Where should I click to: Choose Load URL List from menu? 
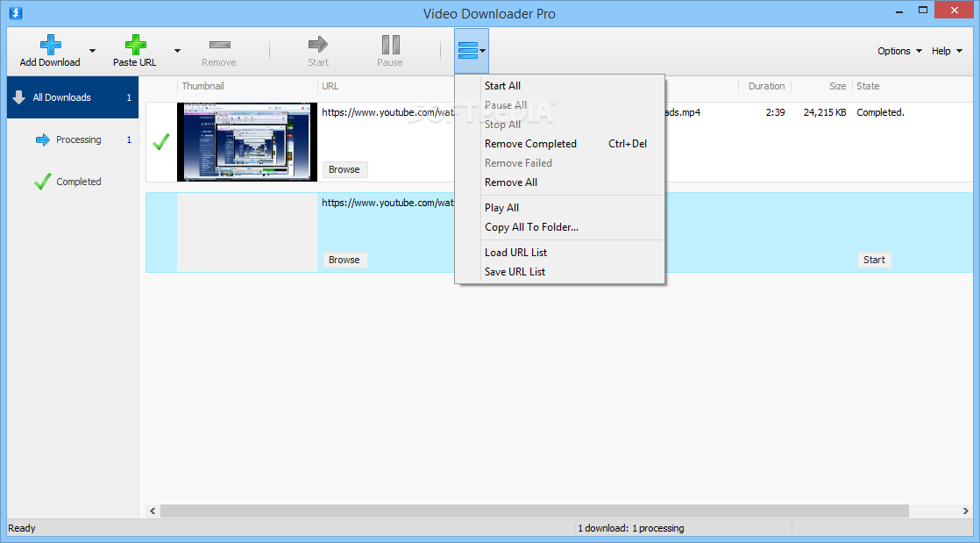pos(560,252)
